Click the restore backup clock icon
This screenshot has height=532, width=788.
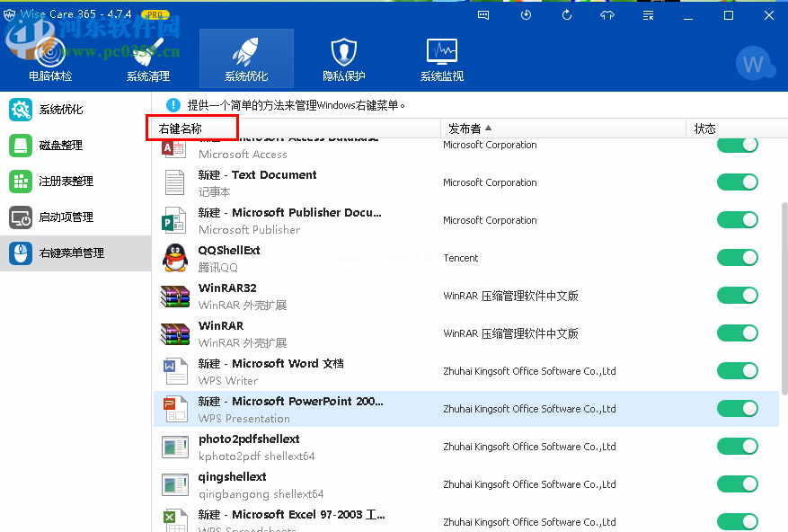526,15
